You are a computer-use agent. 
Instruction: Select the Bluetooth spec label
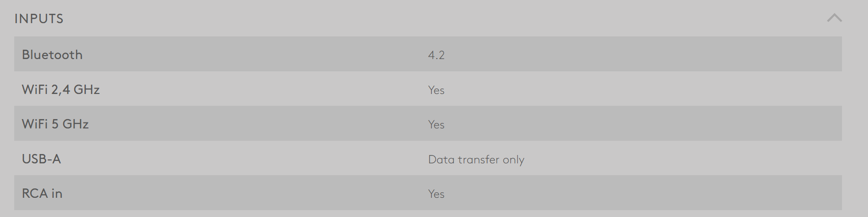[x=52, y=55]
